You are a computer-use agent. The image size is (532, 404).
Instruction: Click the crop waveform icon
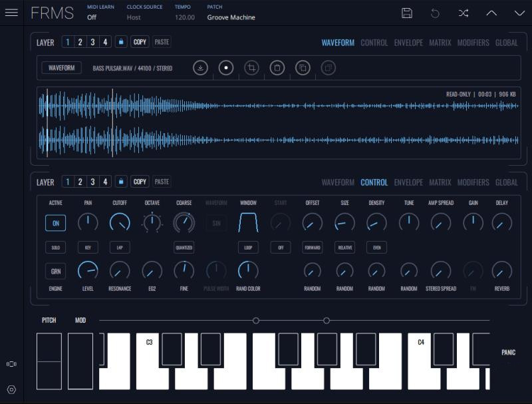coord(251,68)
